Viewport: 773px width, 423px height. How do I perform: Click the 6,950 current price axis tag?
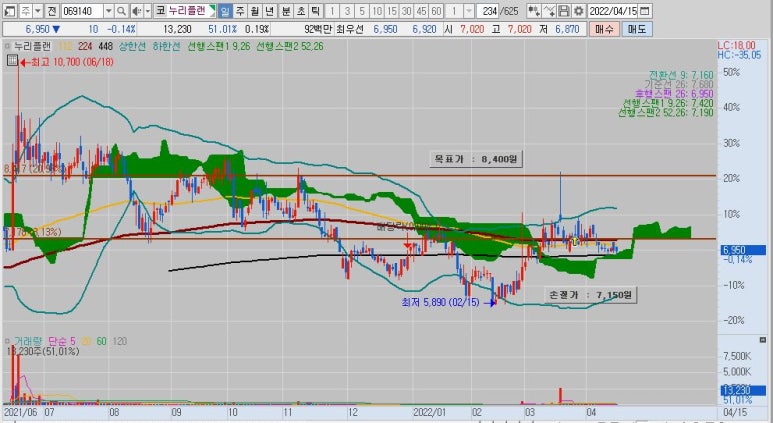[x=743, y=250]
